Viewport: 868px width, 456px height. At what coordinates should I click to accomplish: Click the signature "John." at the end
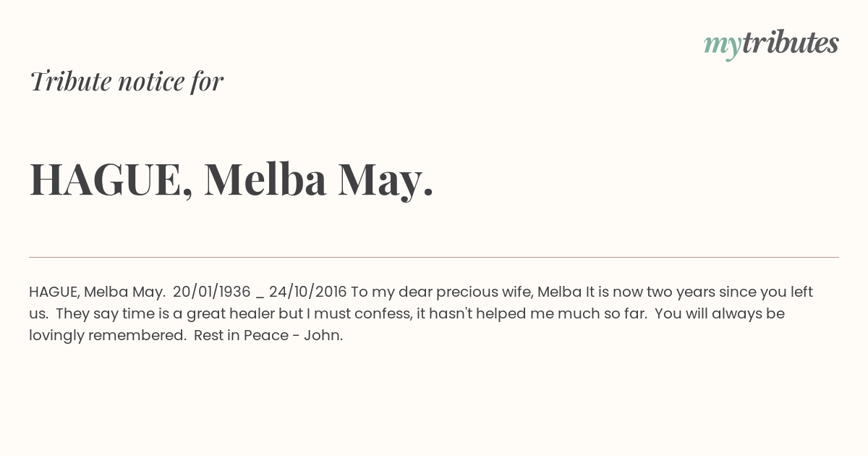(x=324, y=336)
